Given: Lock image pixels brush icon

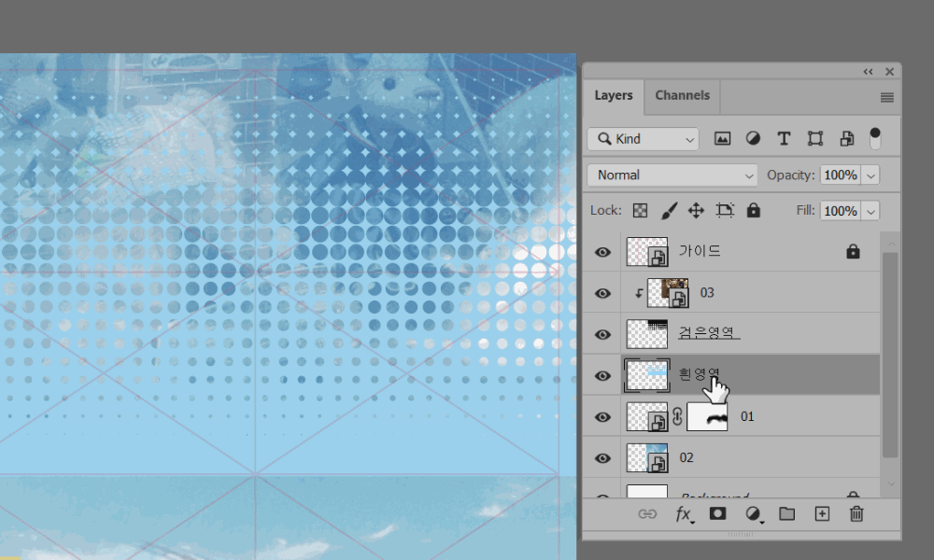Looking at the screenshot, I should (669, 211).
